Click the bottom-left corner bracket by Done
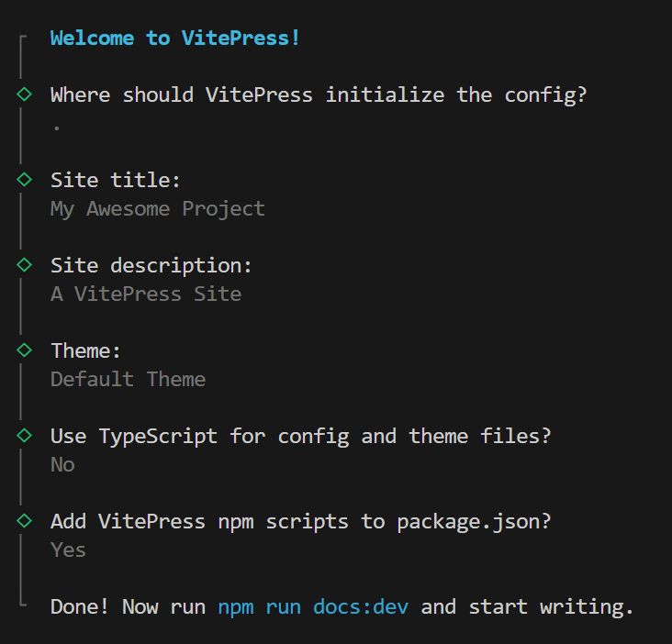672x644 pixels. [23, 603]
